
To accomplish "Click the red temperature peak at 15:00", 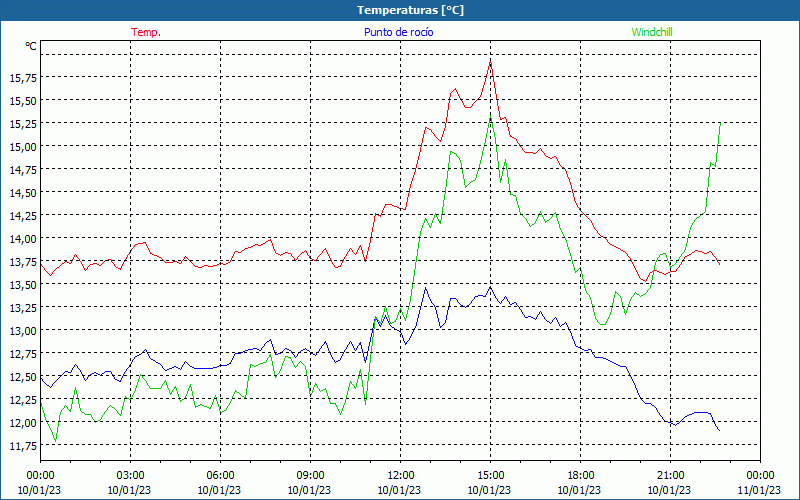I will (490, 62).
